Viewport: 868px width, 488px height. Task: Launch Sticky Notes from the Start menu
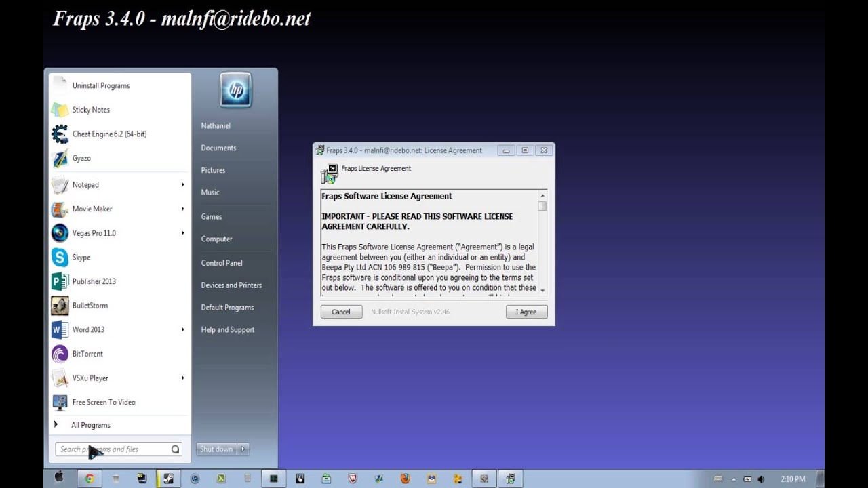[119, 110]
